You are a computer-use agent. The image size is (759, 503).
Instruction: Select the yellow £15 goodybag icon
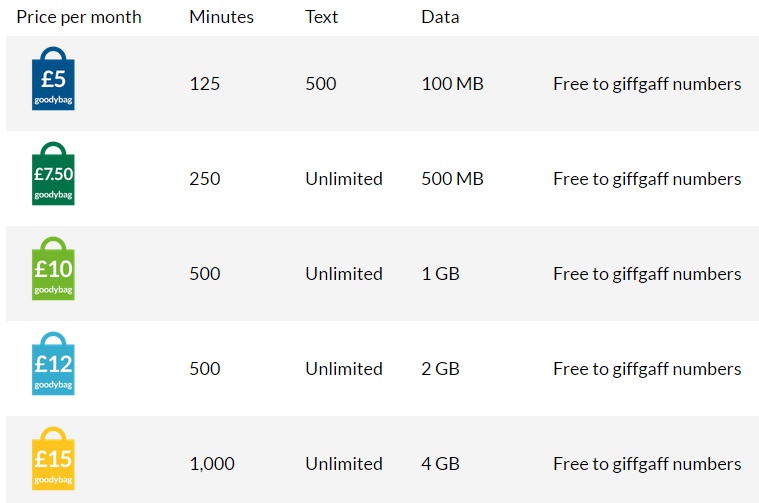[x=53, y=459]
